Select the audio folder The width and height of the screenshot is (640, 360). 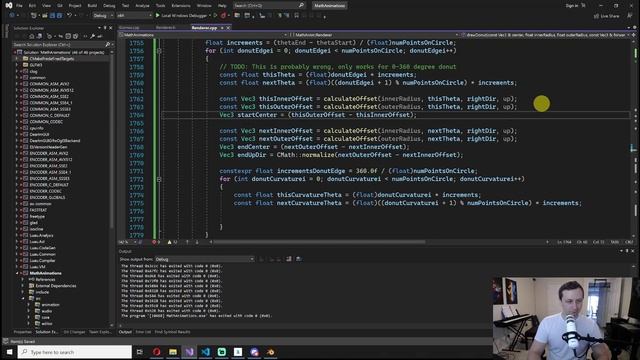coord(47,311)
